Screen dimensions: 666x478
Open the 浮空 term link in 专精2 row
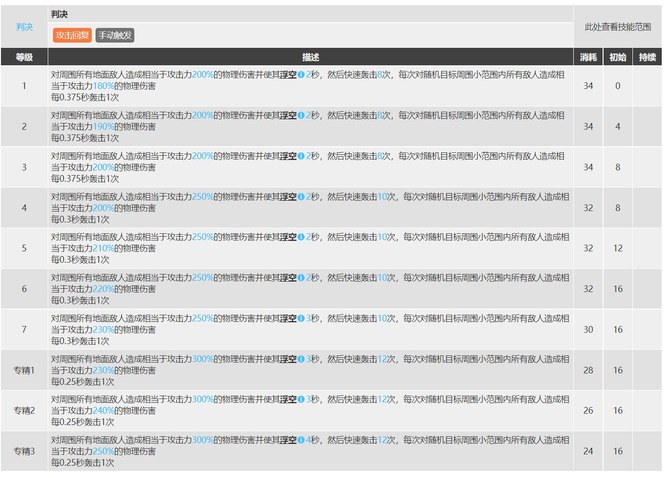[287, 399]
